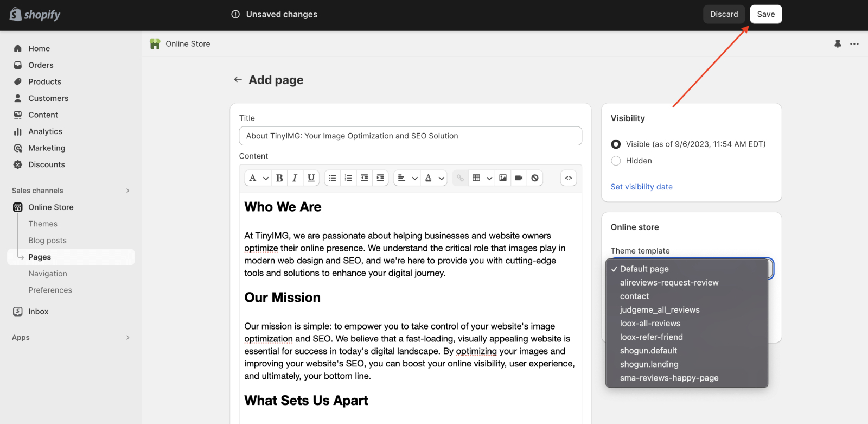Viewport: 868px width, 424px height.
Task: Insert a numbered list
Action: click(348, 178)
